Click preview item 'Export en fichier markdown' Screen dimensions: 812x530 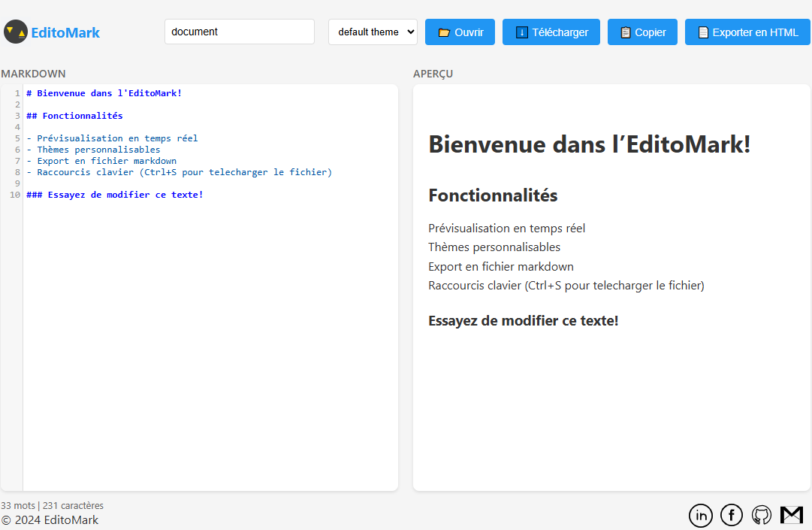point(501,266)
